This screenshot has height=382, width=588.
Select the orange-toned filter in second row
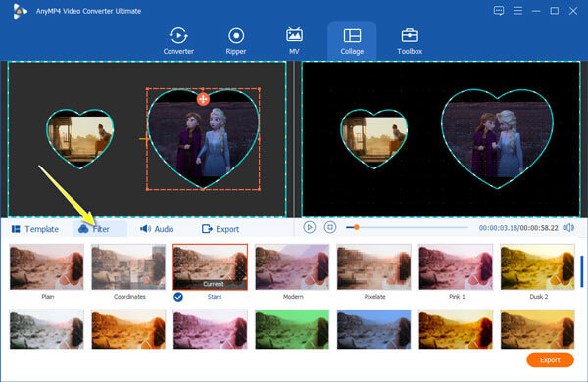point(128,329)
